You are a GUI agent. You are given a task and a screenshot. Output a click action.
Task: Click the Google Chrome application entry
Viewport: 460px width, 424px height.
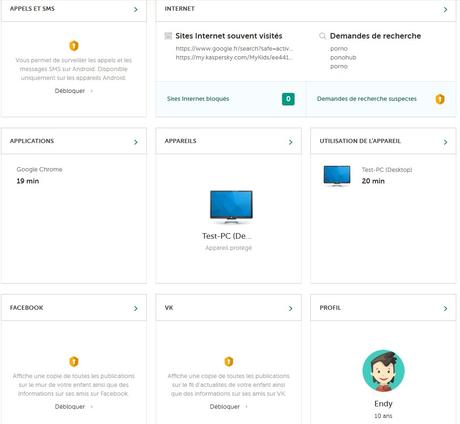39,169
